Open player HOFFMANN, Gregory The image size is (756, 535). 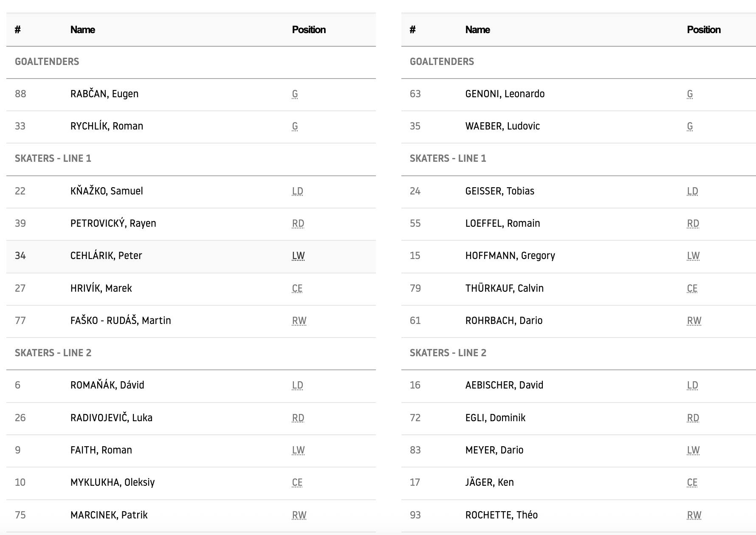(510, 256)
